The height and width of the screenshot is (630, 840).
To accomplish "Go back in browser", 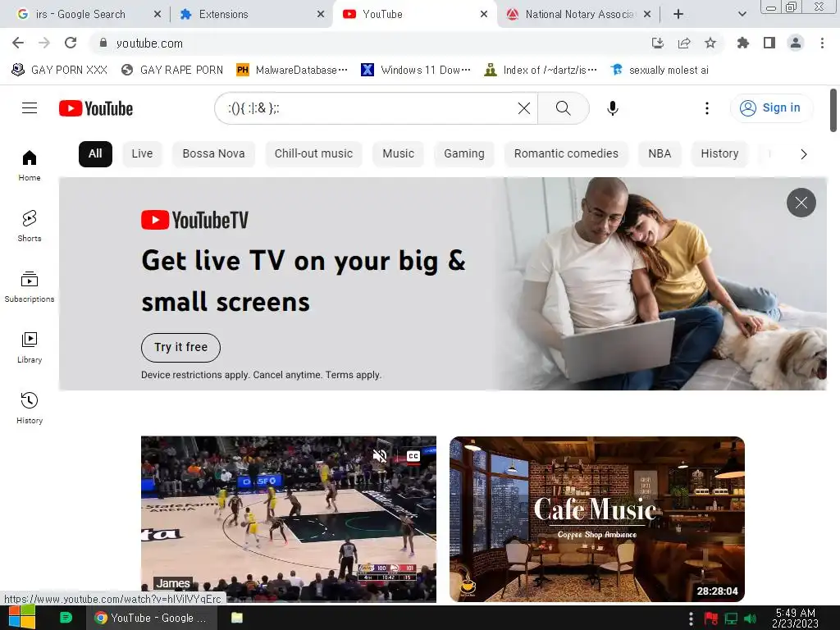I will point(18,43).
